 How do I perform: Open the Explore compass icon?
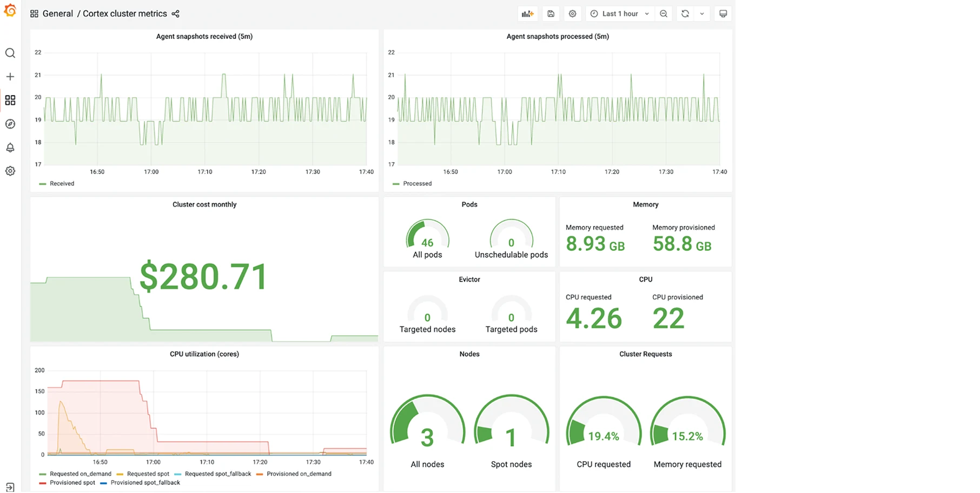click(x=10, y=124)
